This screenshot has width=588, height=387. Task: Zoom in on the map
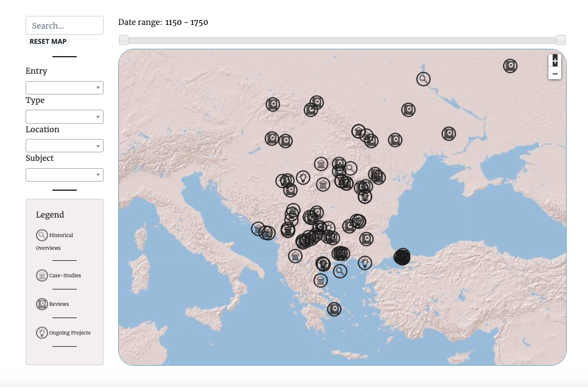tap(554, 61)
